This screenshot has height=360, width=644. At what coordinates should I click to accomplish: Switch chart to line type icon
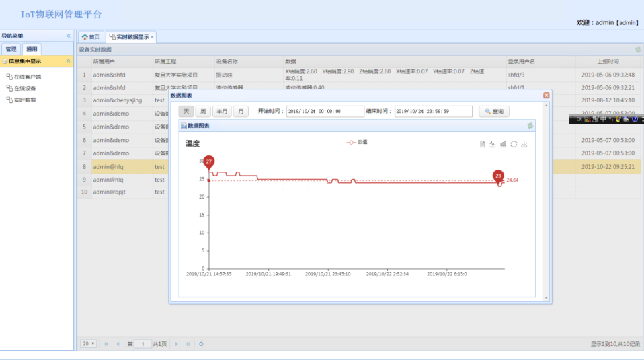493,144
